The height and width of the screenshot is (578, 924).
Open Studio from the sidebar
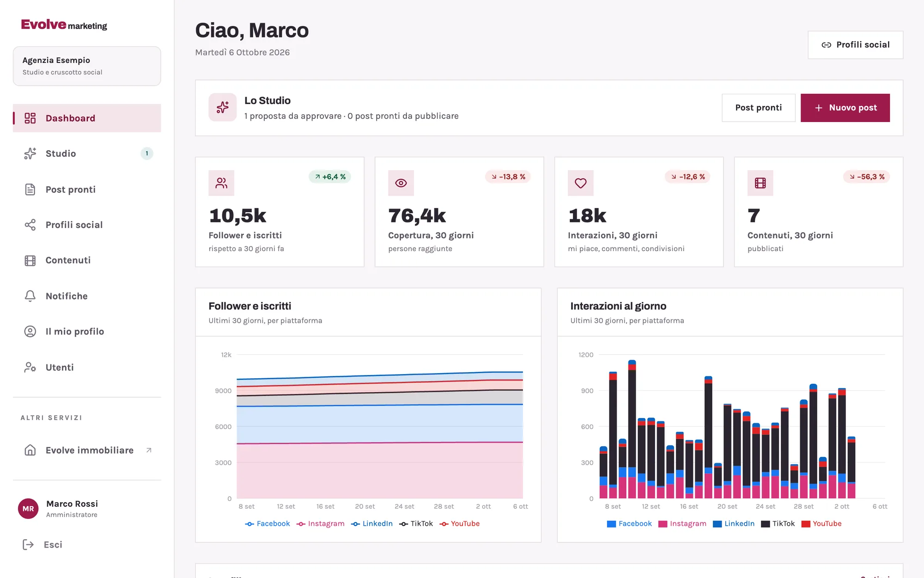87,154
